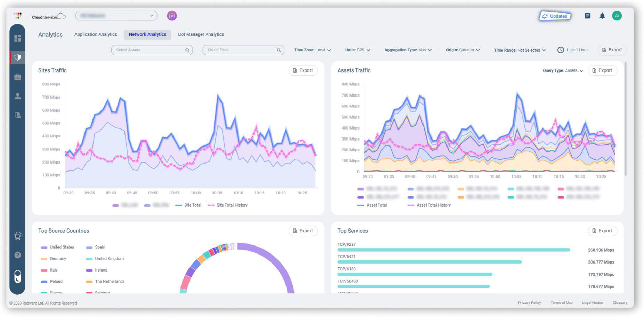Click the page vertical scrollbar
This screenshot has height=317, width=644.
pyautogui.click(x=625, y=119)
